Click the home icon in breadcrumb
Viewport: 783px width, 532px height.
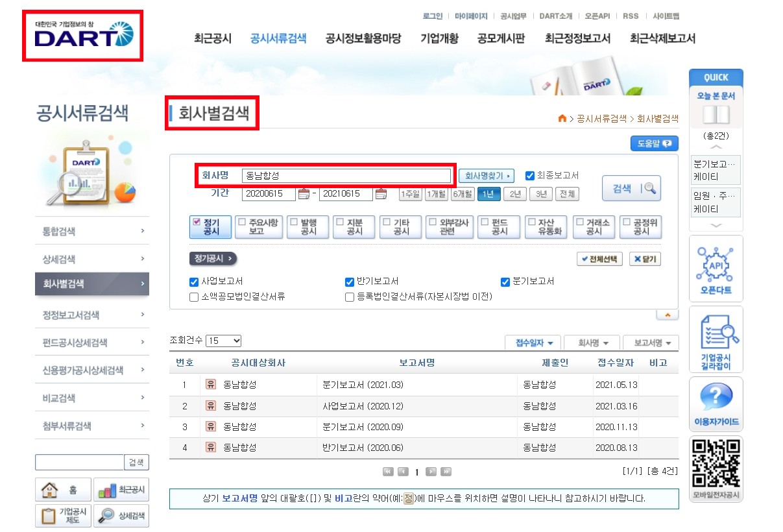pos(562,118)
